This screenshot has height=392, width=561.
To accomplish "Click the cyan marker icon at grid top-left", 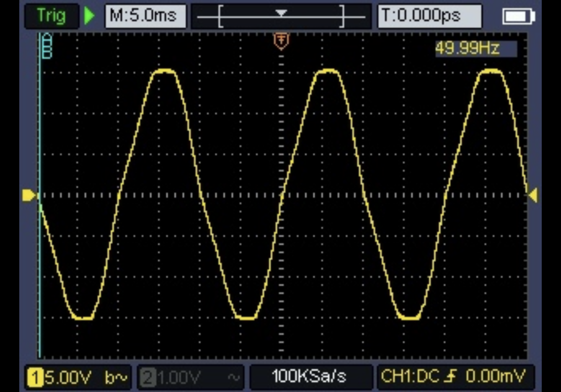I will [x=47, y=46].
